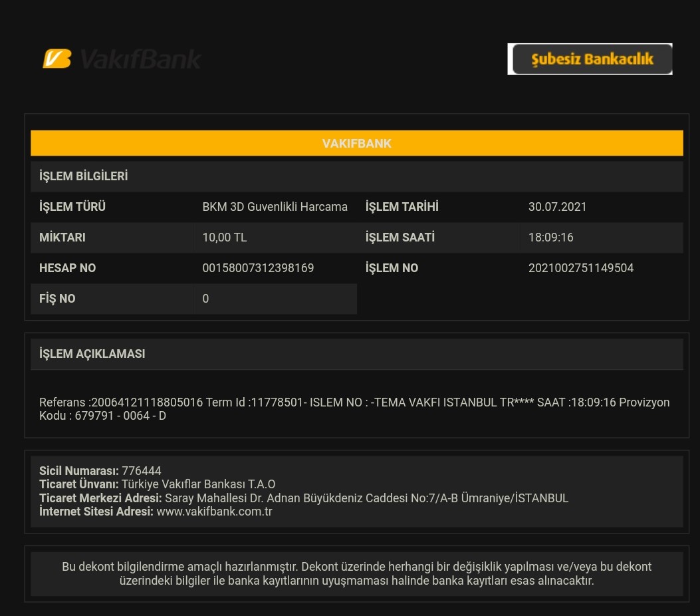Click the İŞLEM TÜRÜ label
Screen dimensions: 700x616
[72, 207]
